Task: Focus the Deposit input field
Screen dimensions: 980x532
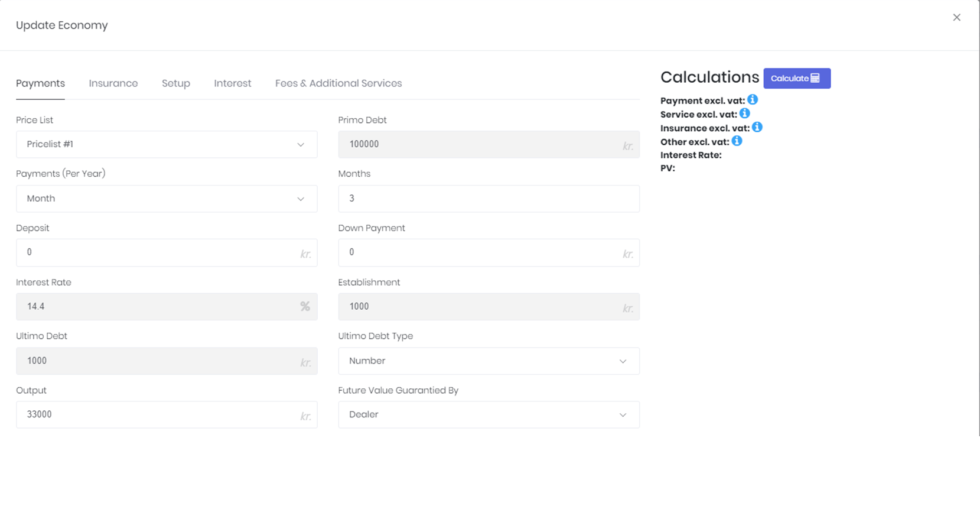Action: click(x=167, y=252)
